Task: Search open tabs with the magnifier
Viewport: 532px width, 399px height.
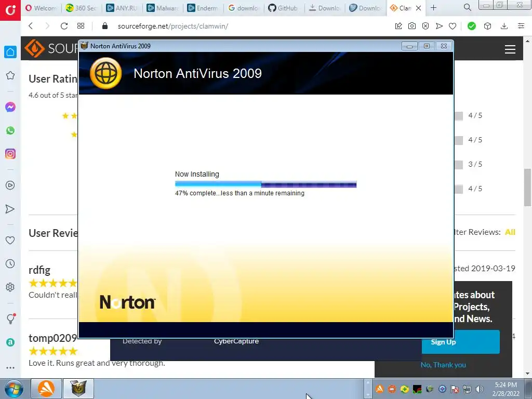Action: [x=467, y=7]
